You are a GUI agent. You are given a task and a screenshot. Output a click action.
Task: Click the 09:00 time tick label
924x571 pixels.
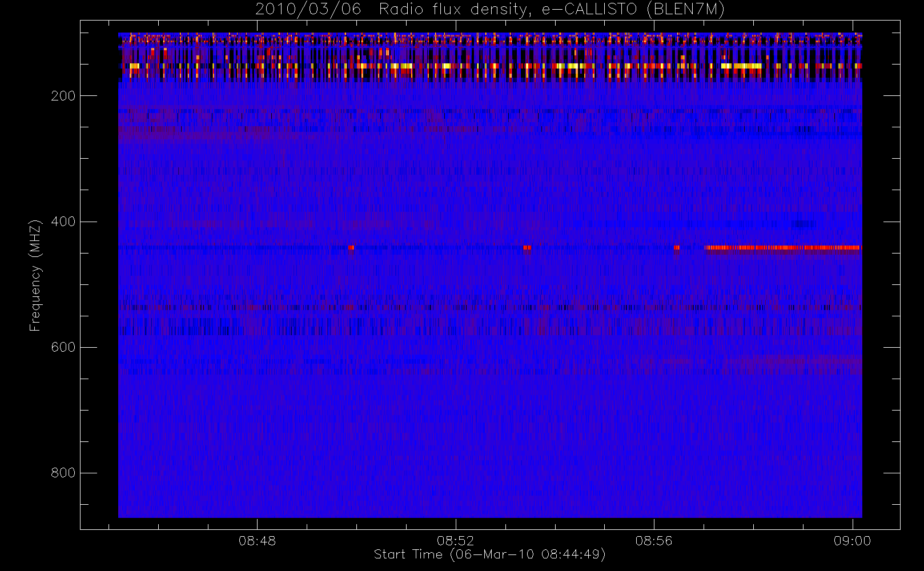pos(852,541)
